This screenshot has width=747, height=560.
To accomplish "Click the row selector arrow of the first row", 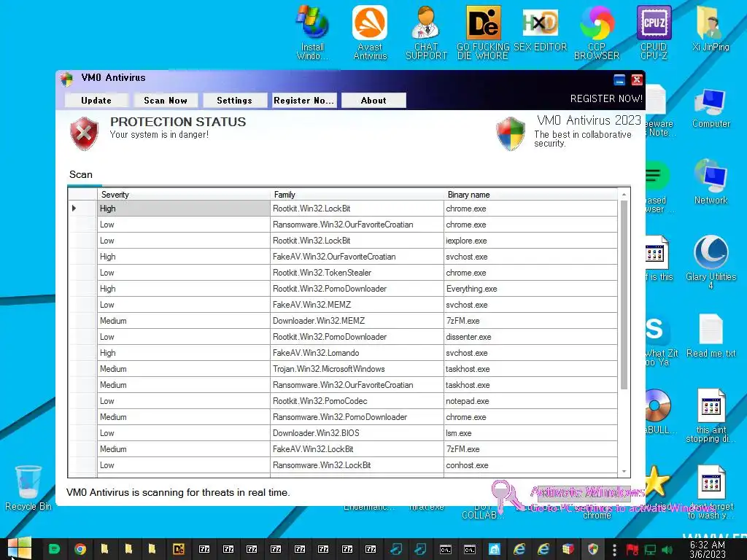I will [74, 209].
